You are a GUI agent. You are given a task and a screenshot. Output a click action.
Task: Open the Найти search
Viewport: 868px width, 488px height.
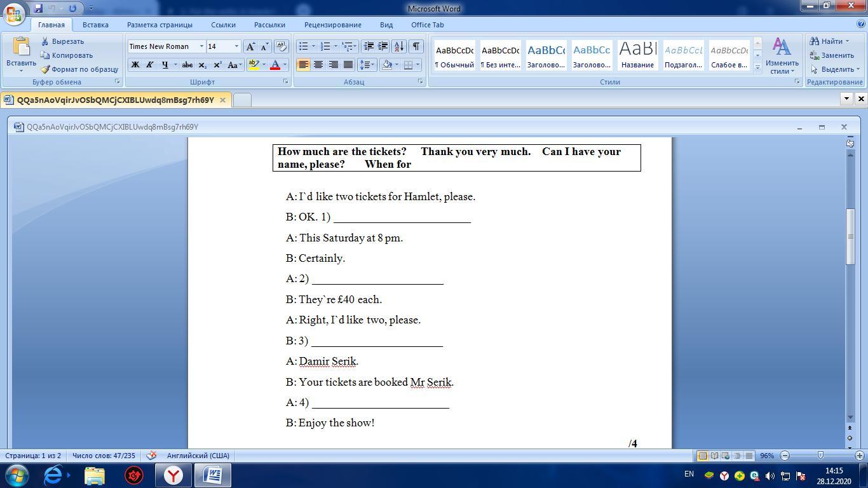point(829,41)
